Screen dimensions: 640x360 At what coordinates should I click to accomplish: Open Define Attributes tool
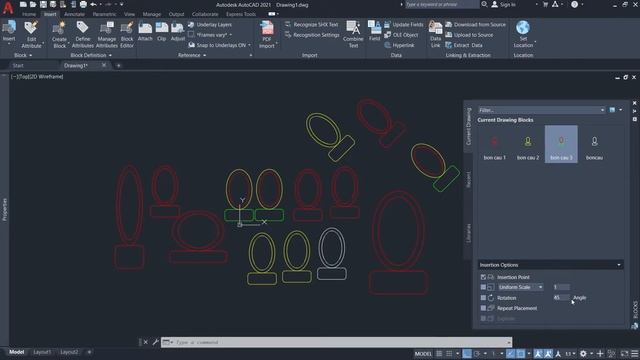click(82, 35)
